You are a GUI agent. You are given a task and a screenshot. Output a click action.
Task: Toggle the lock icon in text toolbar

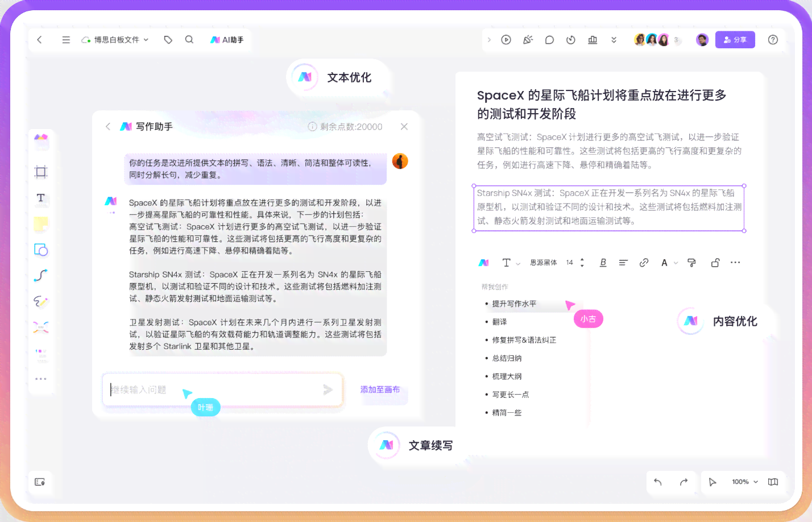pos(715,263)
